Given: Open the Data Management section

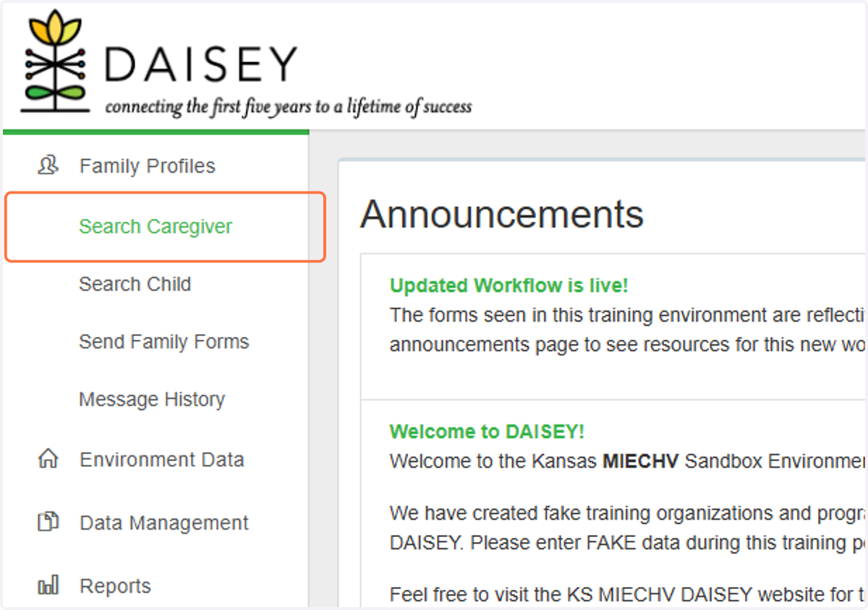Looking at the screenshot, I should point(164,523).
